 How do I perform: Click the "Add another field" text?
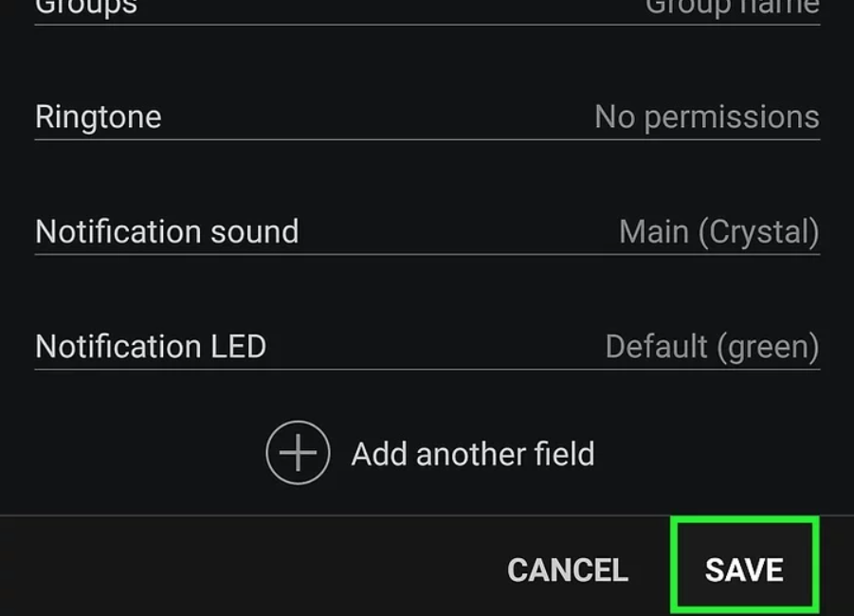[x=472, y=454]
